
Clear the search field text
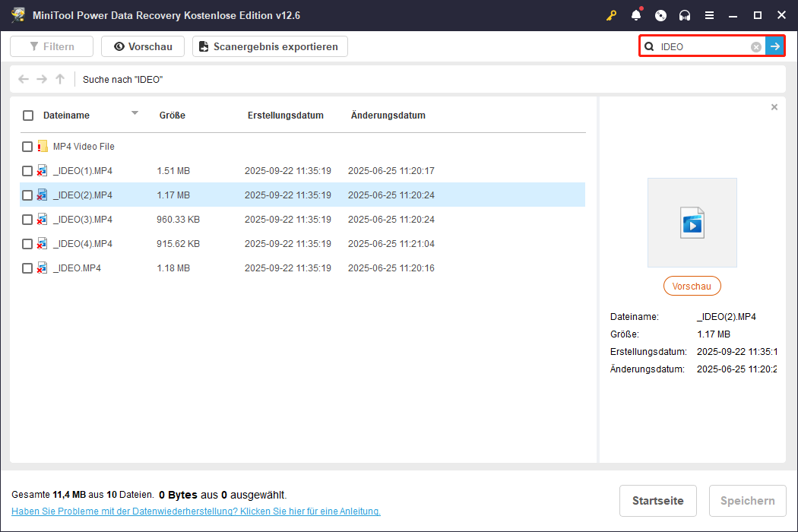(x=756, y=47)
